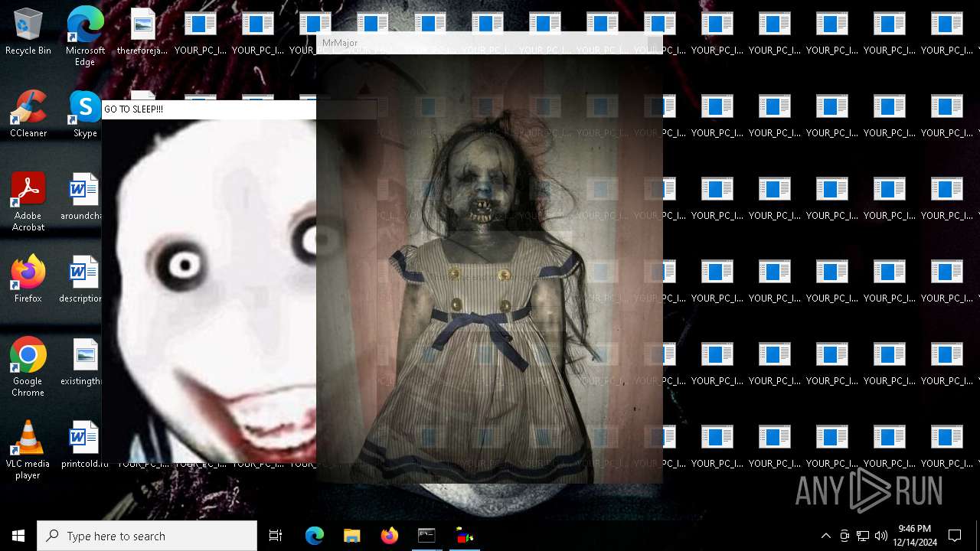The height and width of the screenshot is (551, 980).
Task: Switch to the Command Prompt taskbar window
Action: (x=426, y=536)
